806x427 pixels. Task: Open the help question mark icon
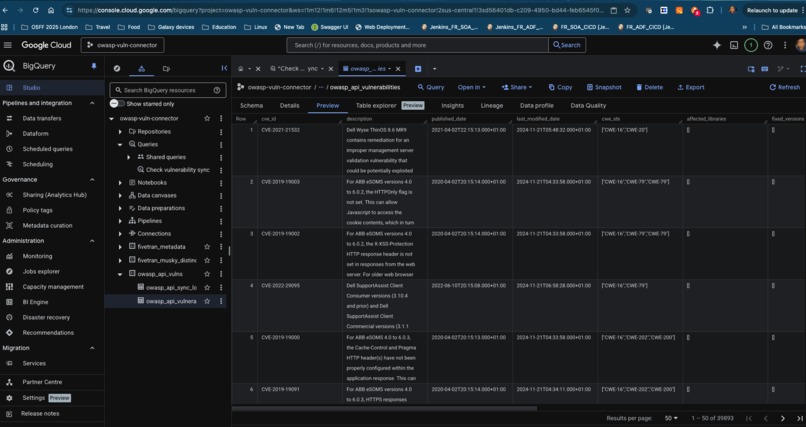tap(768, 45)
